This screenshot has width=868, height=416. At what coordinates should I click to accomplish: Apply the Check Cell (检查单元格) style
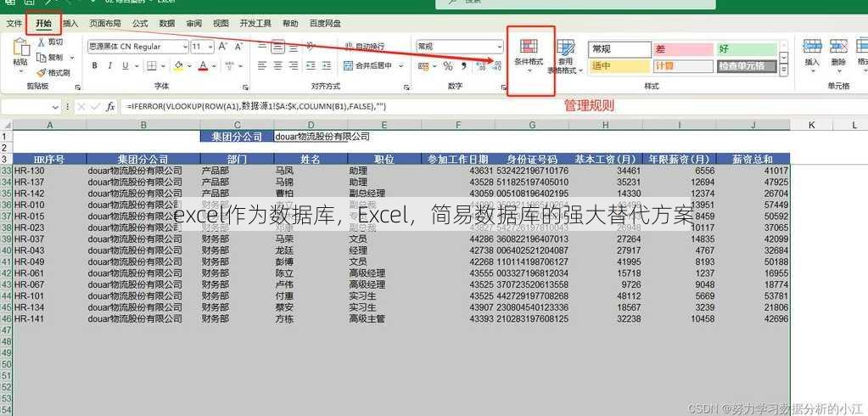pos(748,66)
